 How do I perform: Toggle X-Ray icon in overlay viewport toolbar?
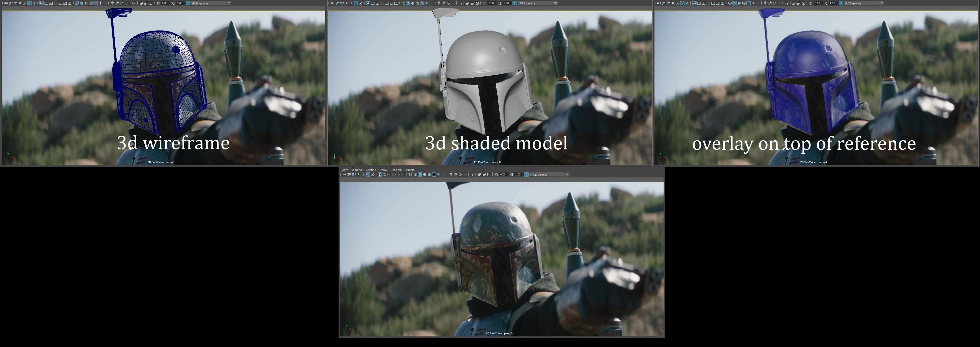794,3
